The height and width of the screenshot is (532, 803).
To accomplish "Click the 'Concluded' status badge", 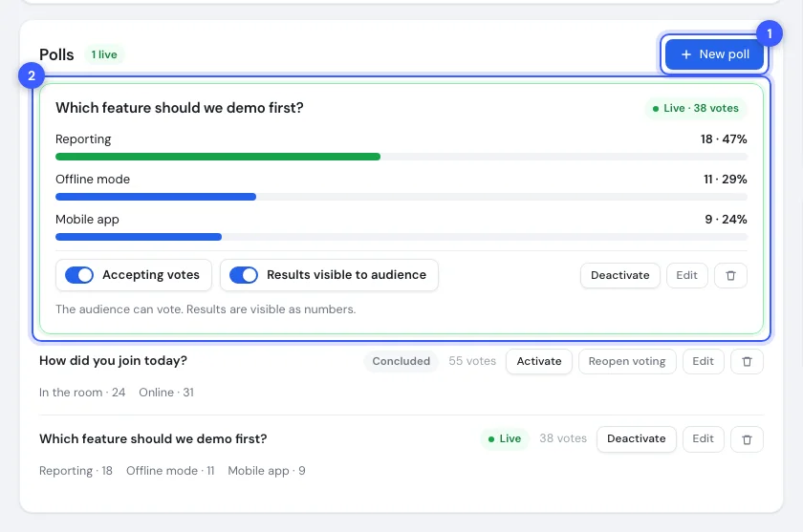I will click(x=401, y=361).
